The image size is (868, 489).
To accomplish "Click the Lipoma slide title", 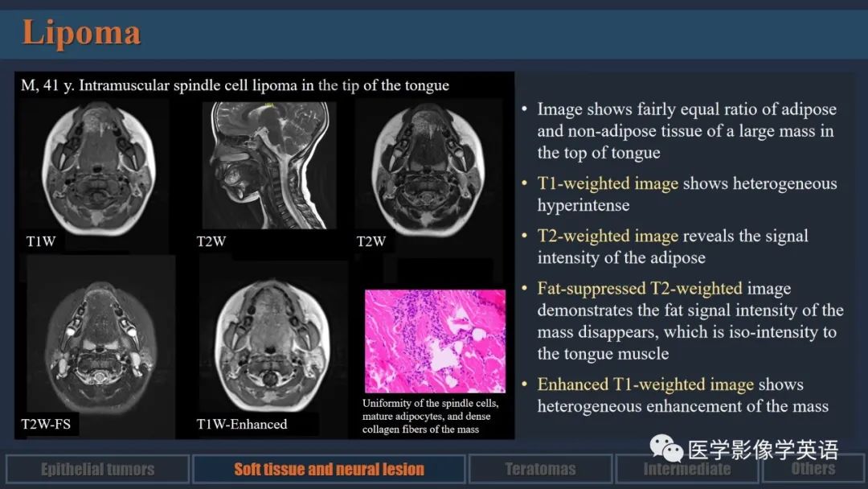I will (x=81, y=33).
